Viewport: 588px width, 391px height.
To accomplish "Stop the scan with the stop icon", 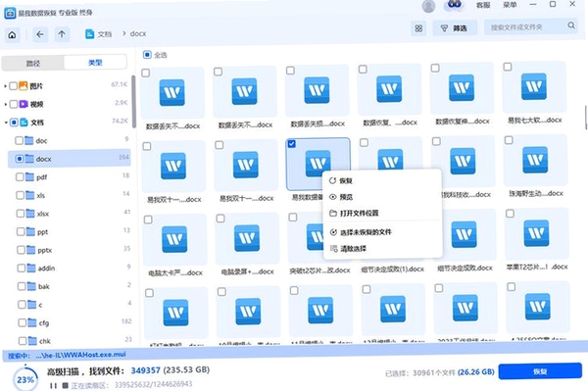I will tap(66, 385).
